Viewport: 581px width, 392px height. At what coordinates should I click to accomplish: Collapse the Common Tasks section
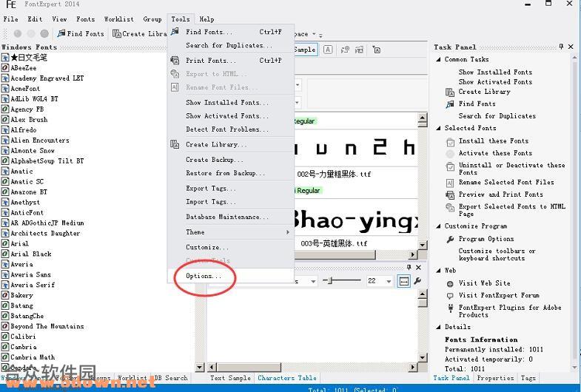[x=438, y=59]
